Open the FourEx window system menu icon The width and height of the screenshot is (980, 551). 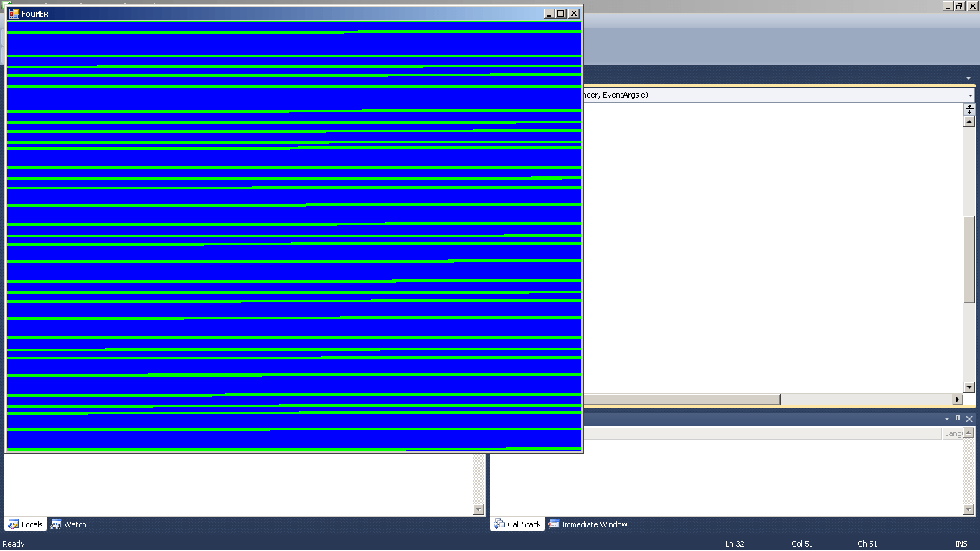[x=14, y=14]
